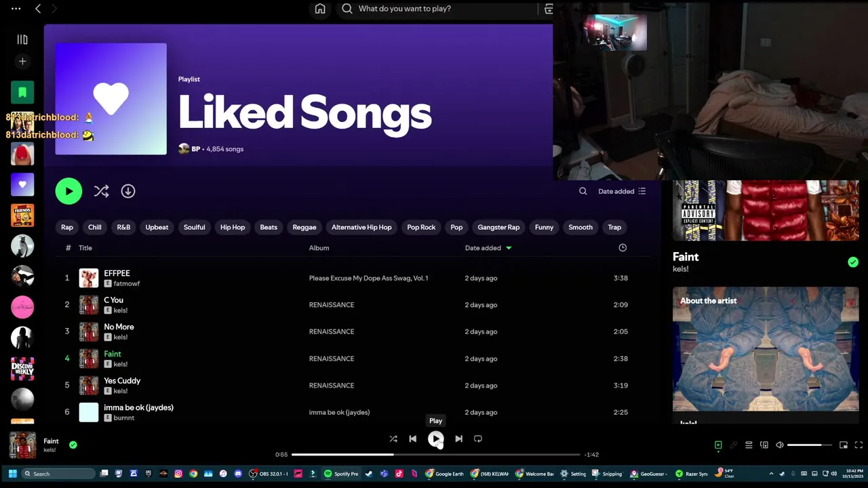Open imma be ok (jaydes) album link
Screen dimensions: 868x488
[339, 412]
